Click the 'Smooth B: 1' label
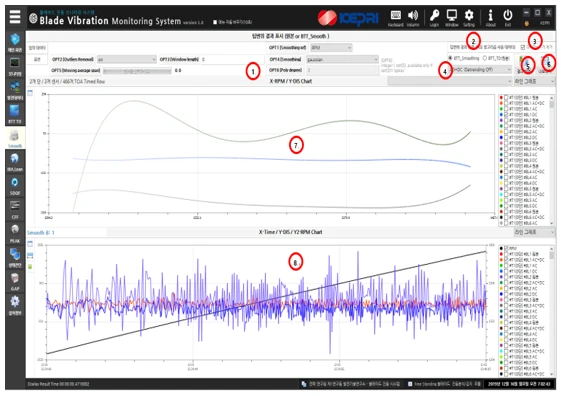The width and height of the screenshot is (561, 396). coord(41,233)
